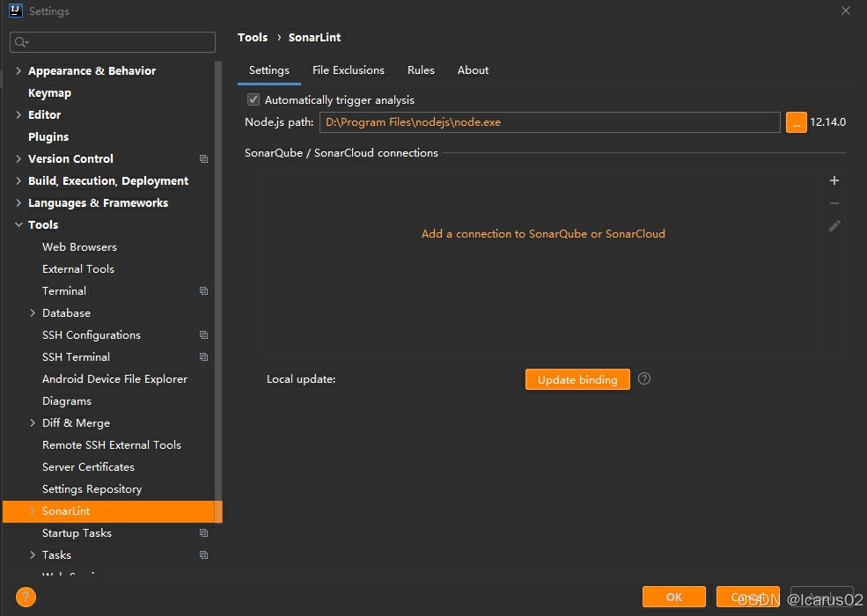
Task: Open the Rules tab
Action: coord(421,70)
